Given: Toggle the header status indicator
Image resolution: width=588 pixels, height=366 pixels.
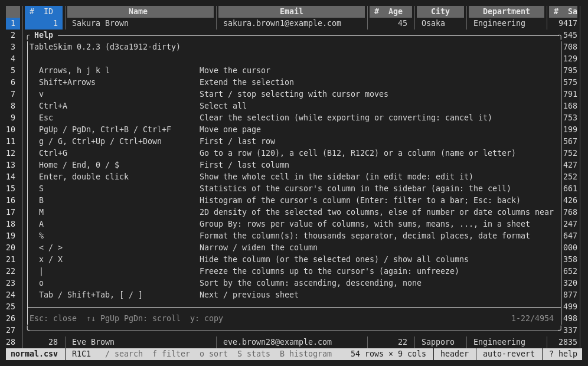Looking at the screenshot, I should (x=455, y=354).
